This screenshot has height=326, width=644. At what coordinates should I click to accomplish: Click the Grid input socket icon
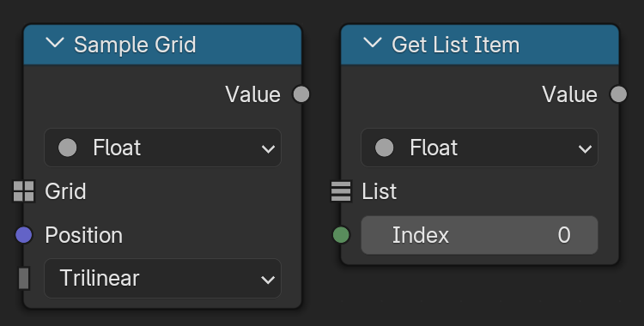click(x=24, y=191)
